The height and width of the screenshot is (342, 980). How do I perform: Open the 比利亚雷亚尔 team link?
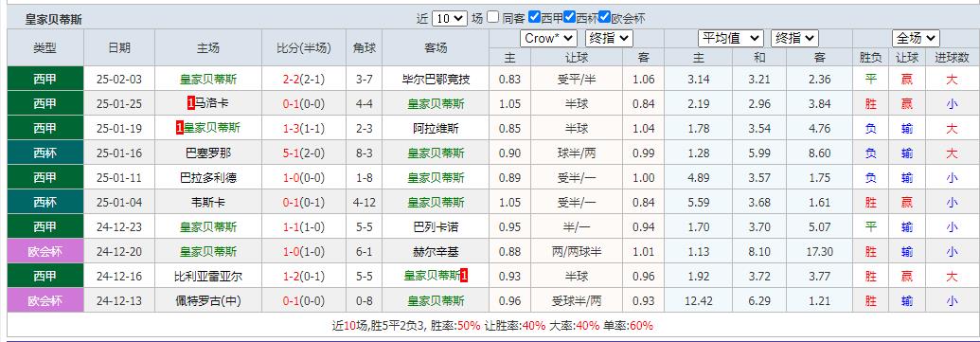[208, 276]
